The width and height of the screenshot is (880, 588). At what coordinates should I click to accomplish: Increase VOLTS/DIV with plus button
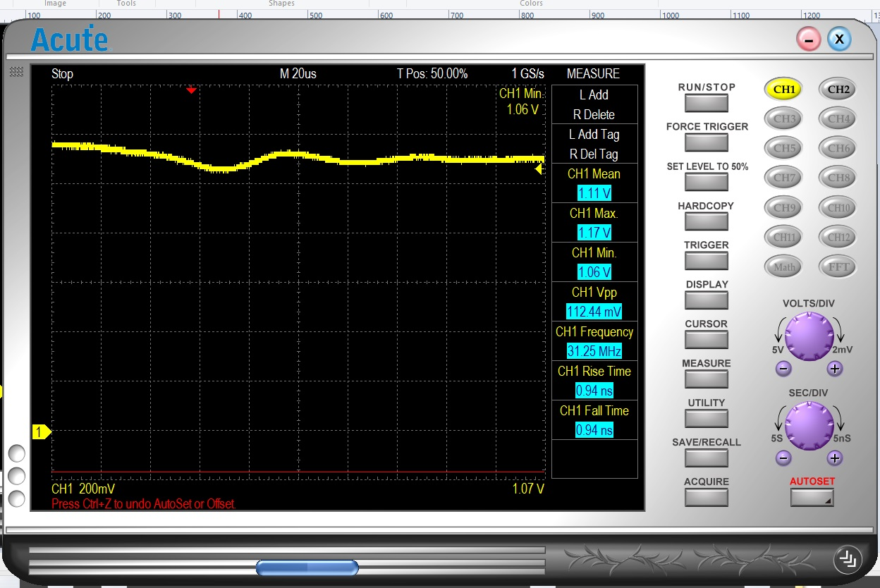coord(835,369)
